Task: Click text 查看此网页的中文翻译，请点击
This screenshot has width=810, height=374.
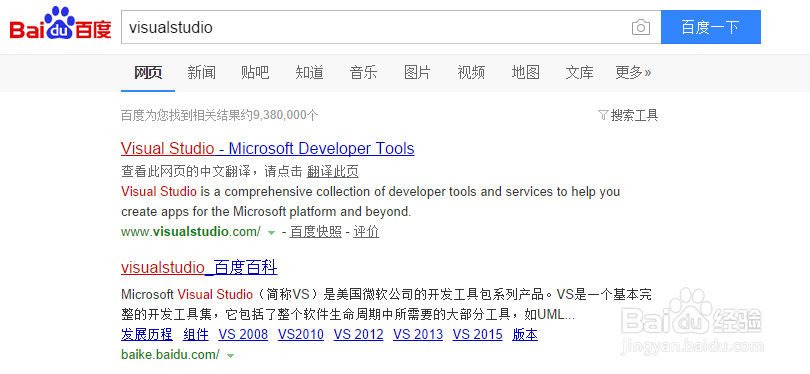Action: (212, 171)
